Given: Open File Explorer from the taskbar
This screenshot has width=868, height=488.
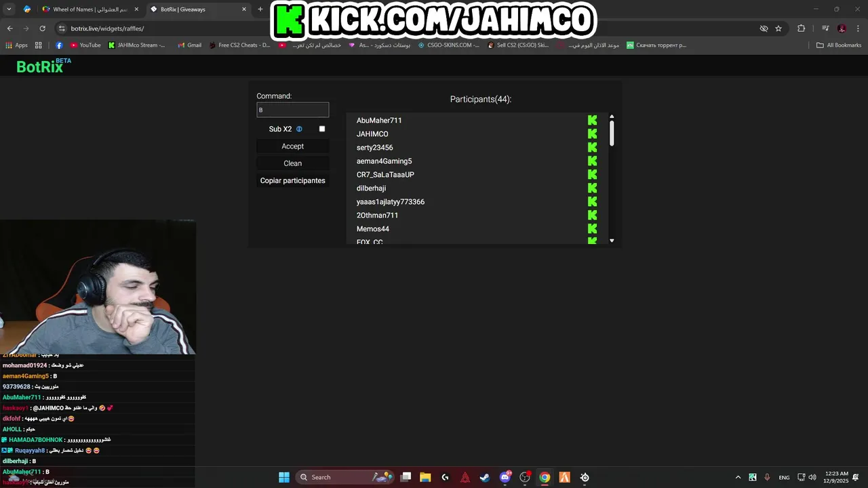Looking at the screenshot, I should 425,477.
